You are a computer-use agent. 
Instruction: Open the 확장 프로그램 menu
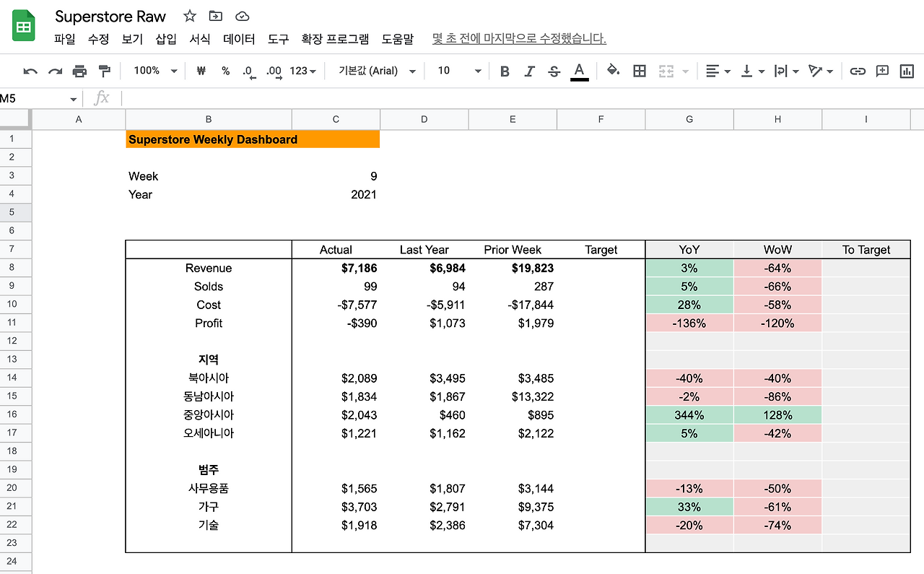pos(335,39)
